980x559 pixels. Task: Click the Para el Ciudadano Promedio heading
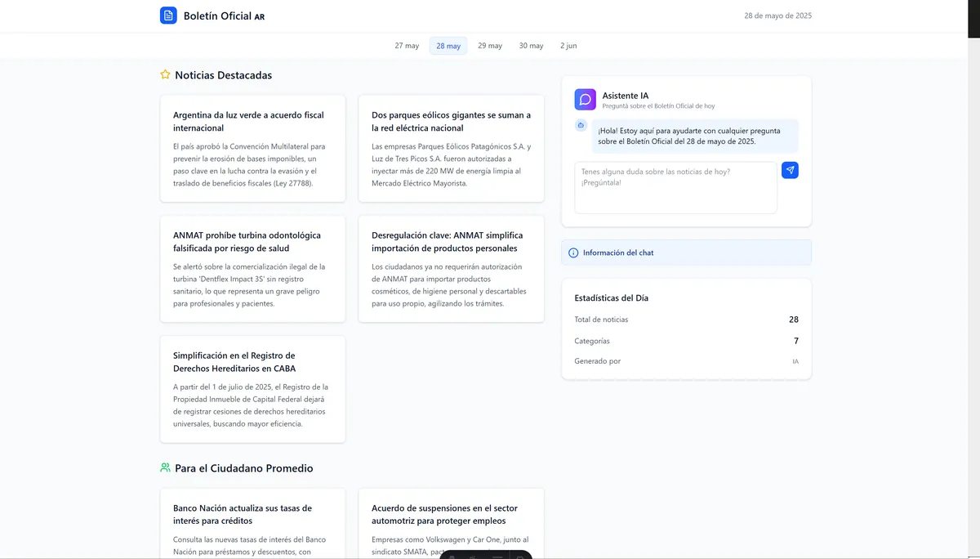(243, 468)
